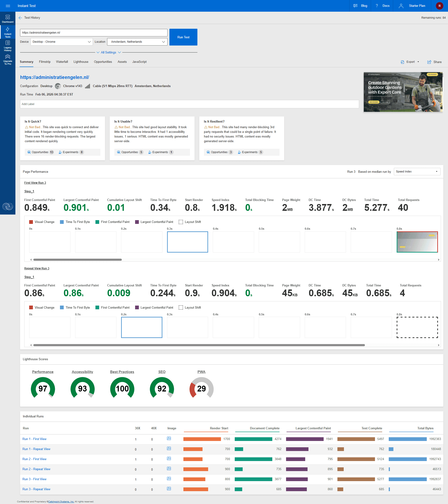Viewport: 448px width, 504px height.
Task: Switch to the Lighthouse tab
Action: 81,62
